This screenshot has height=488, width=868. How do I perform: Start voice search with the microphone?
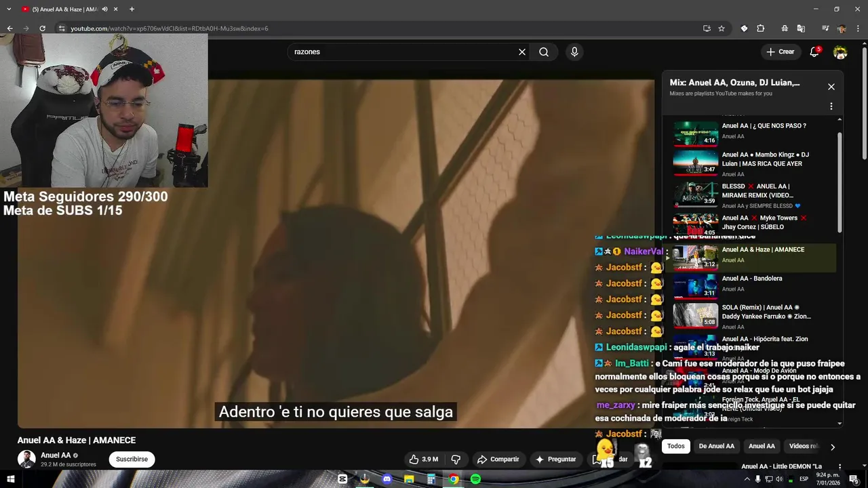[574, 52]
